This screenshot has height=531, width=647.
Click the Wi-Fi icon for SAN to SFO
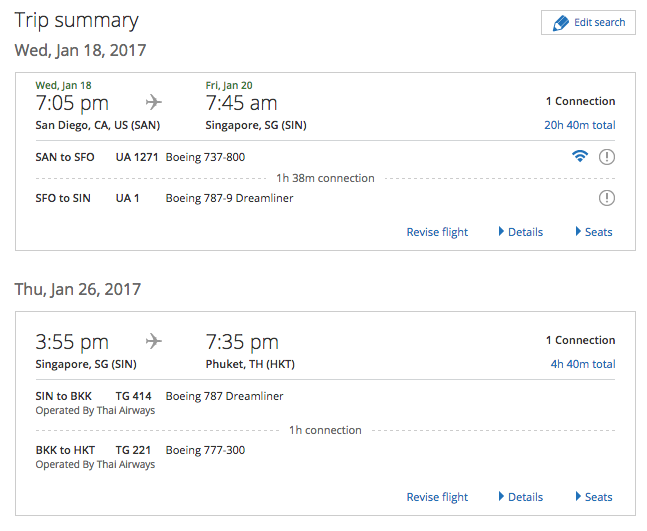[580, 156]
